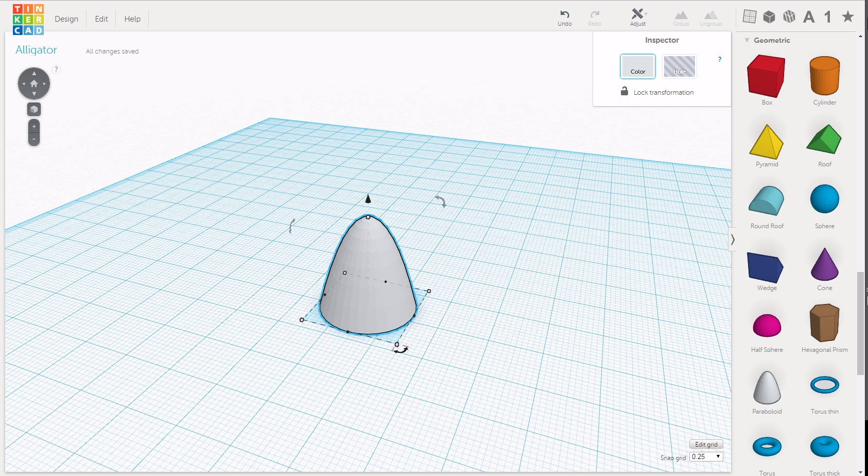Show the numbers category icon
Viewport: 868px width, 476px height.
pos(828,17)
